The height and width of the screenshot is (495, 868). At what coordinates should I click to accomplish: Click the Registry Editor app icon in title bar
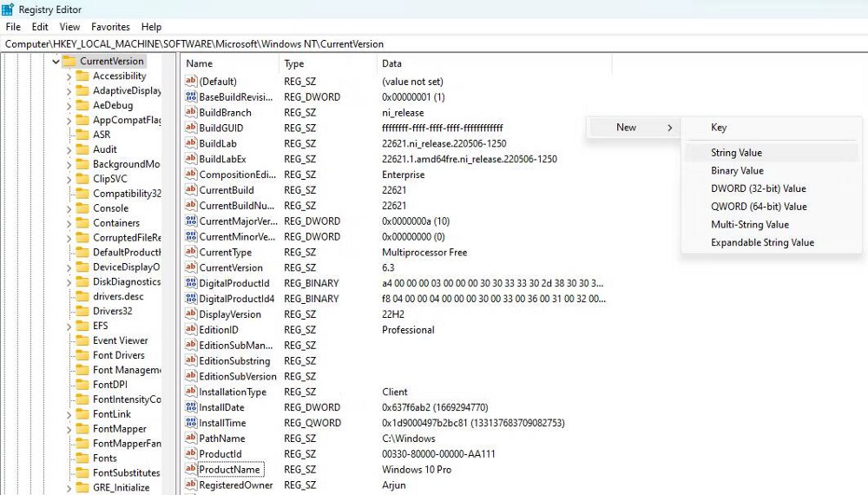(x=8, y=10)
